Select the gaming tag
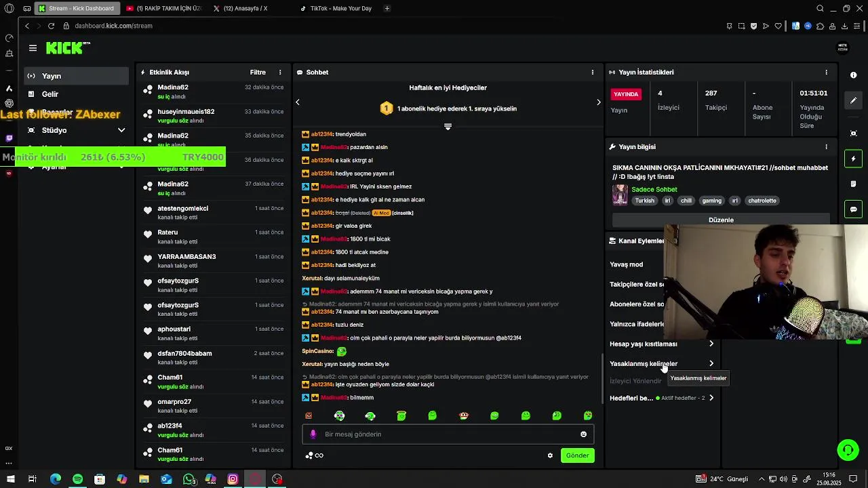 [x=711, y=201]
